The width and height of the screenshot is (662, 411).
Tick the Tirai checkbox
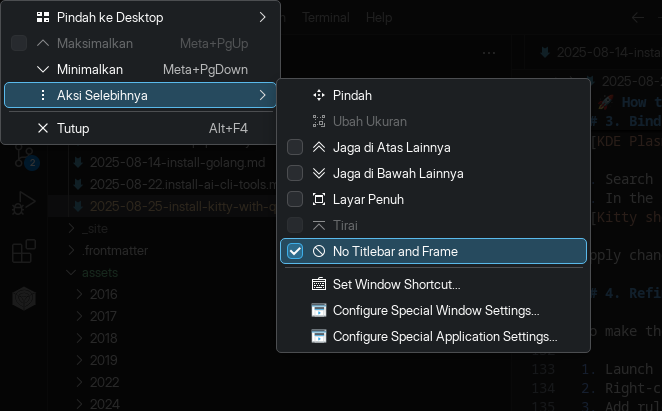(x=295, y=225)
